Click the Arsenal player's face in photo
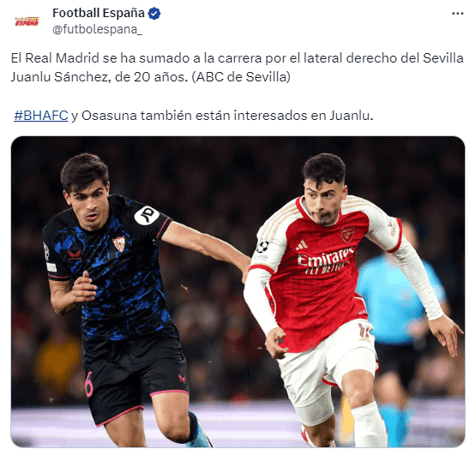This screenshot has width=476, height=455. coord(323,202)
